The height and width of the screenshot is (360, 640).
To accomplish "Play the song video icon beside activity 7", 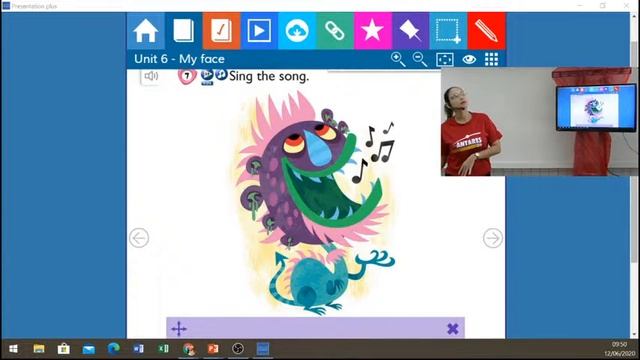I will (207, 76).
